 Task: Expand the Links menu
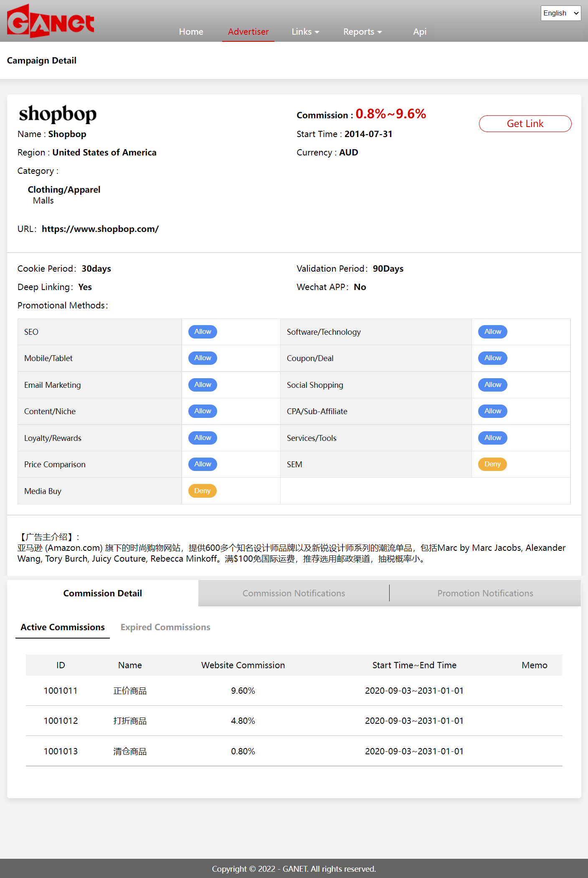[305, 32]
